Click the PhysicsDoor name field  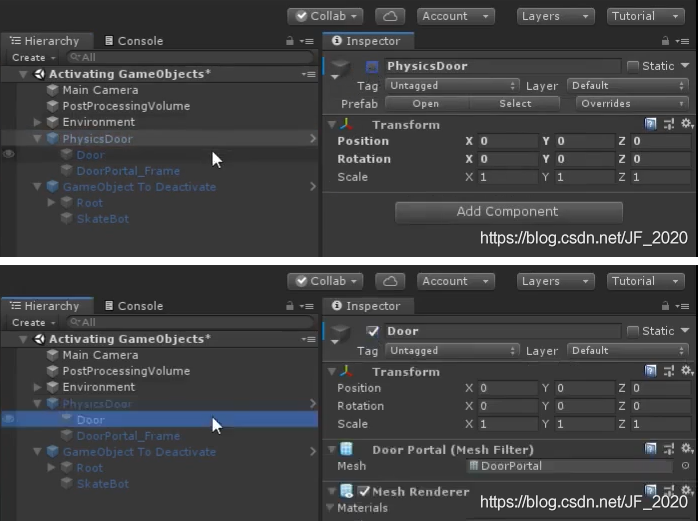[x=503, y=66]
